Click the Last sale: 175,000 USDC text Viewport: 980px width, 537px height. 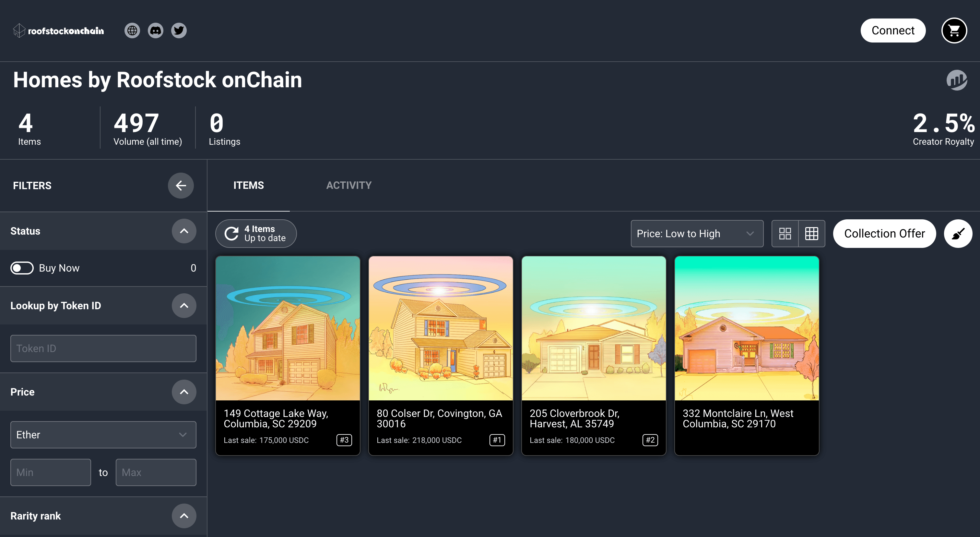[266, 440]
